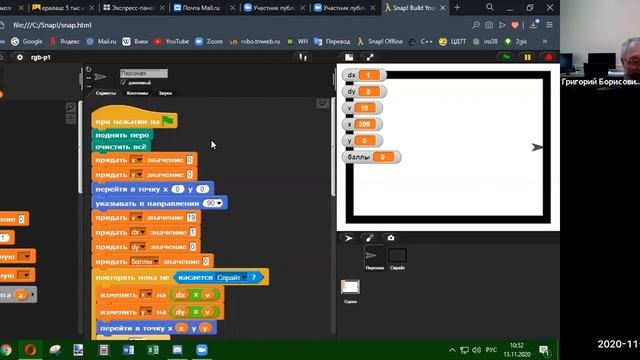Open the Перевод bookmark
This screenshot has height=360, width=640.
(332, 42)
